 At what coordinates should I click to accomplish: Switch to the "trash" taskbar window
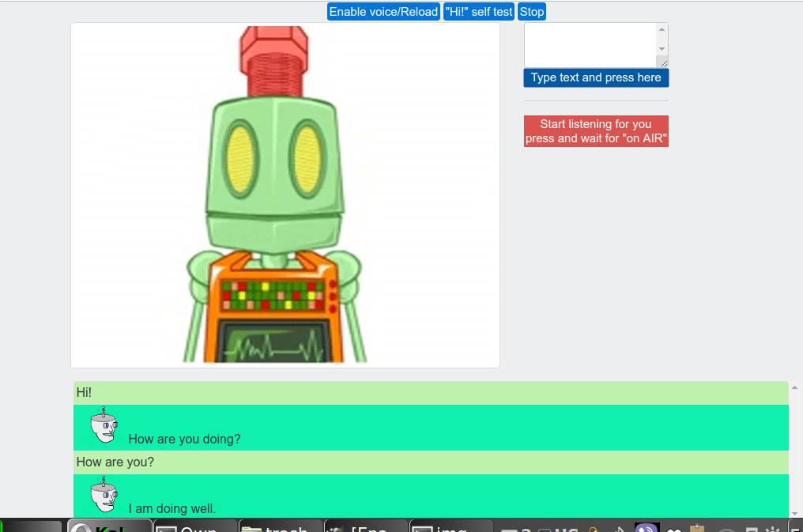[281, 527]
